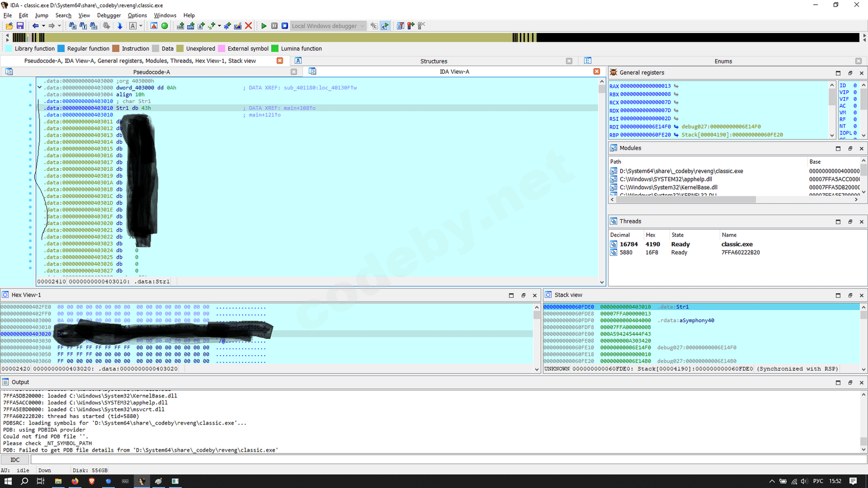Click the IDC command language button
Image resolution: width=868 pixels, height=488 pixels.
[x=15, y=460]
